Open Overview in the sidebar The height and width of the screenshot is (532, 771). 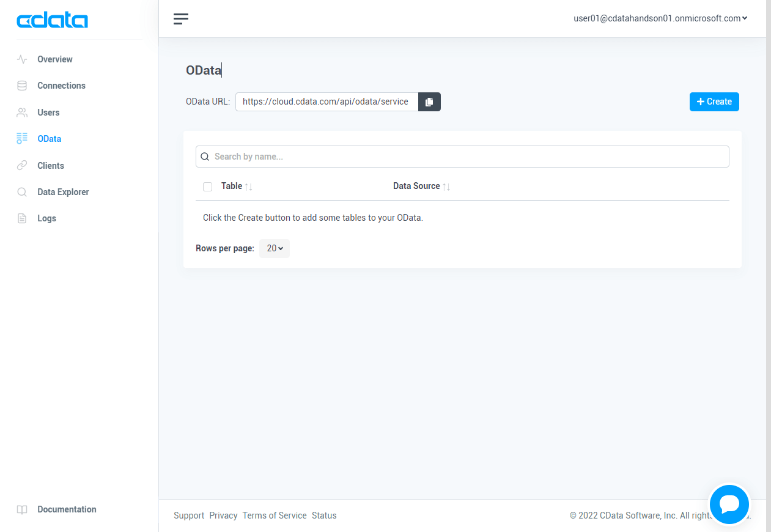55,59
